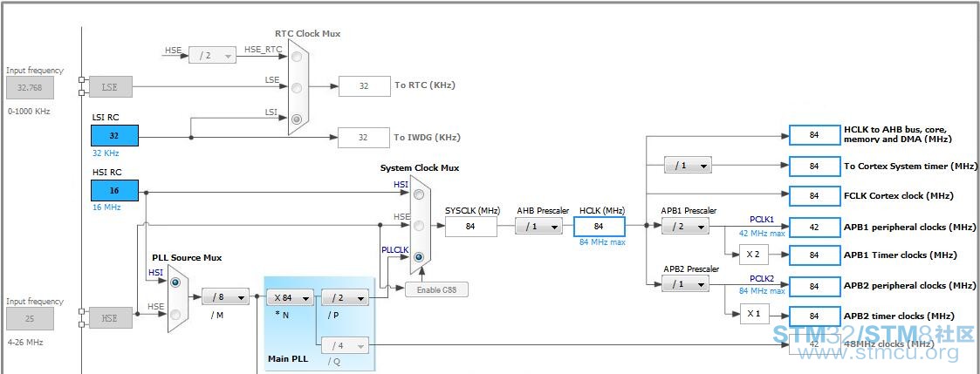Click the APB2 peripheral clocks output value
The image size is (980, 374).
click(814, 286)
